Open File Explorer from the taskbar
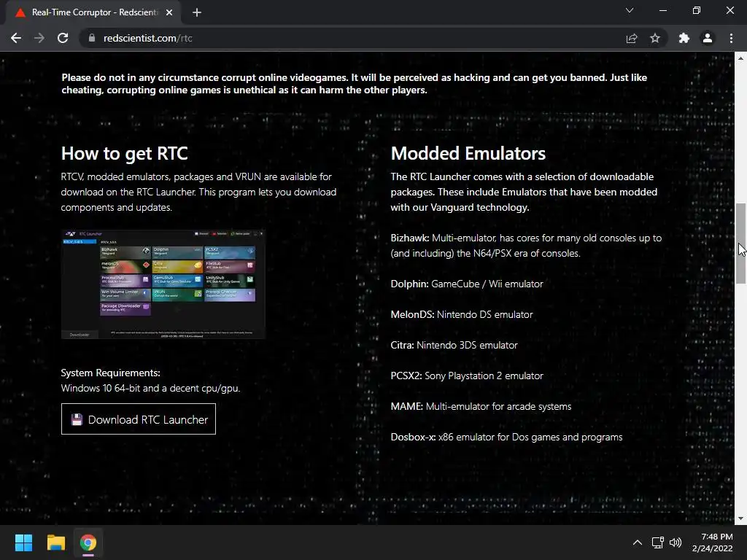The height and width of the screenshot is (560, 747). click(55, 542)
